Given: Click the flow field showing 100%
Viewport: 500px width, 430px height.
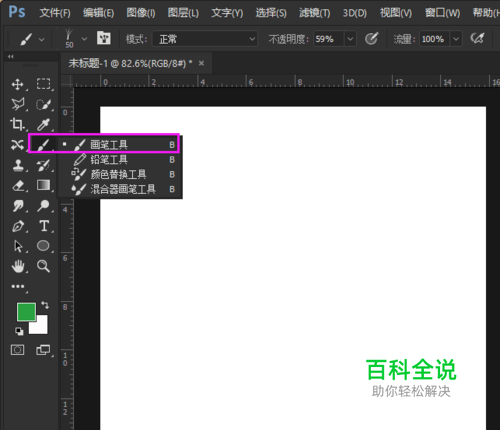Looking at the screenshot, I should tap(435, 39).
